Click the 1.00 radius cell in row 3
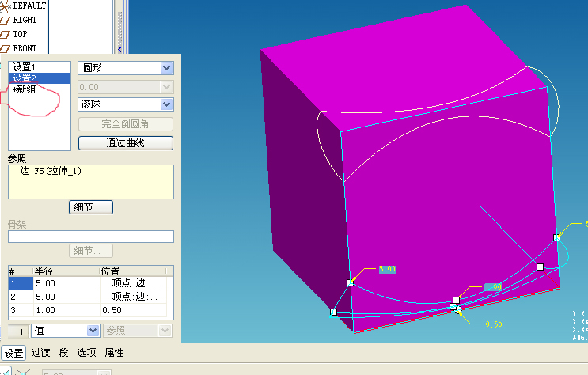Screen dimensions: 588x375 [x=66, y=310]
